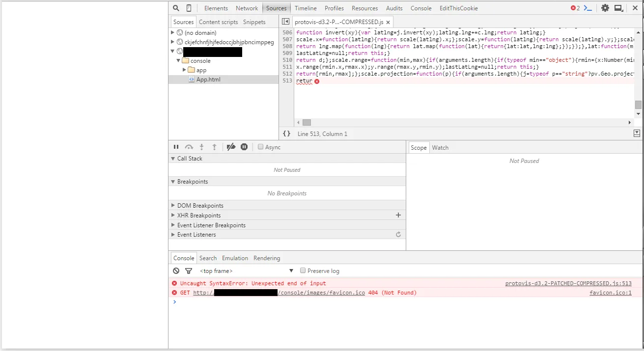Click the editor's horizontal scroll right arrow
This screenshot has height=351, width=644.
pos(630,122)
